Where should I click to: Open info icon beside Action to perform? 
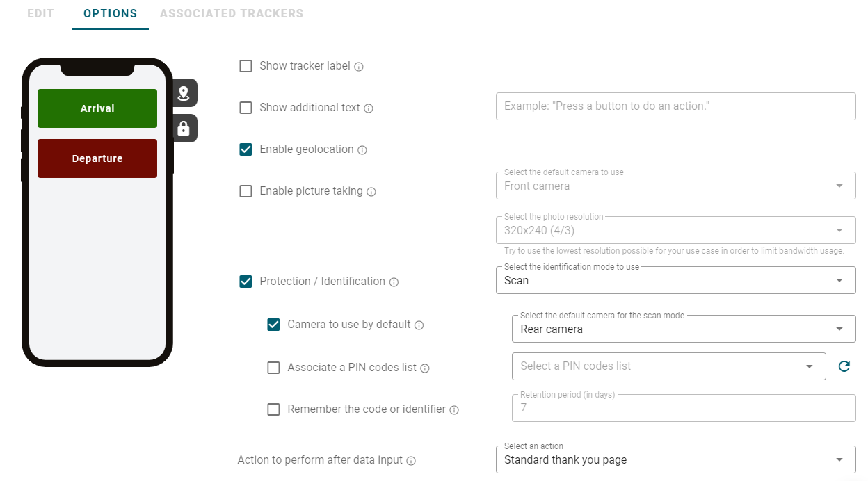[x=411, y=461]
